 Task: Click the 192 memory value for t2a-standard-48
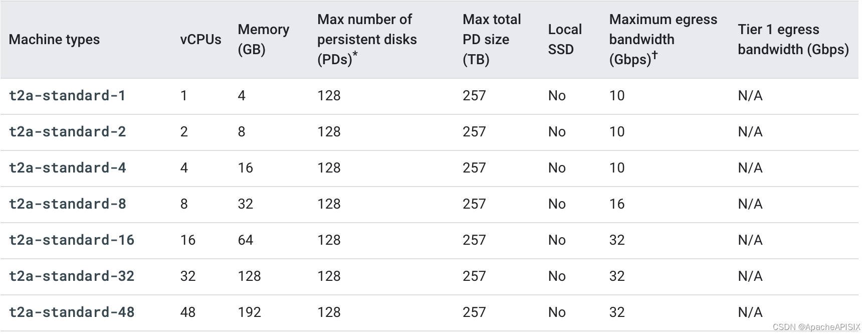pos(249,312)
